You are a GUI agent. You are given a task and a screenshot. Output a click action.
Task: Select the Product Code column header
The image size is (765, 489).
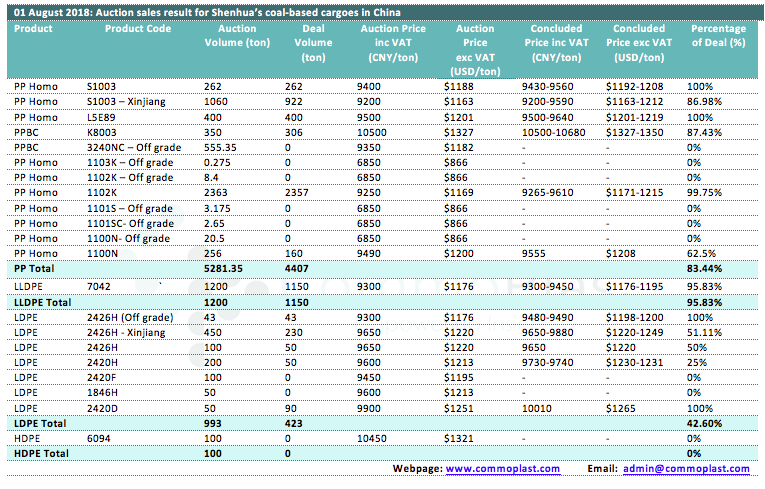coord(138,29)
